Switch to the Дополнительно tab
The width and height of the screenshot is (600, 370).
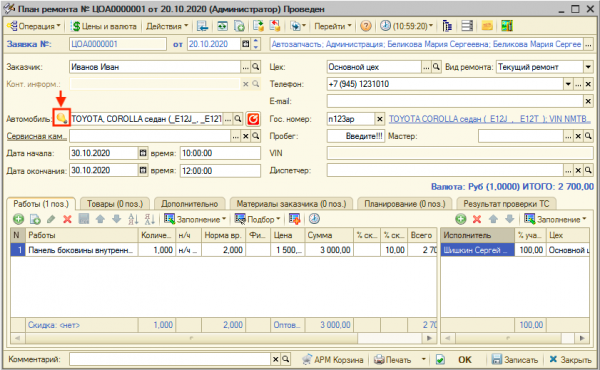point(189,204)
